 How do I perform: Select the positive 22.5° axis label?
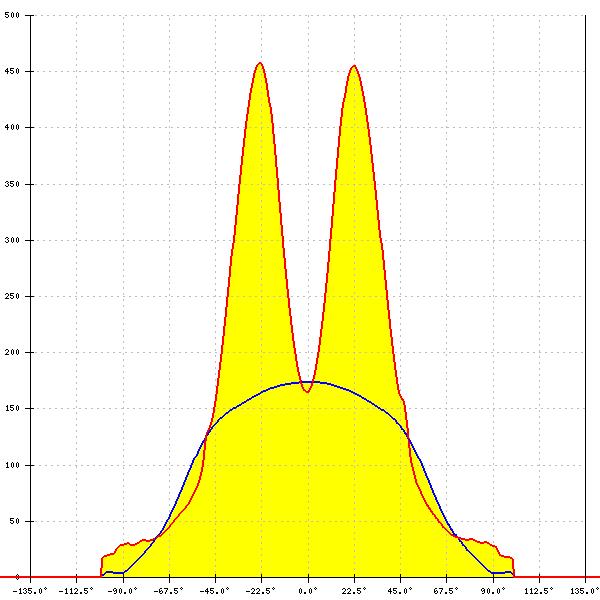click(354, 591)
